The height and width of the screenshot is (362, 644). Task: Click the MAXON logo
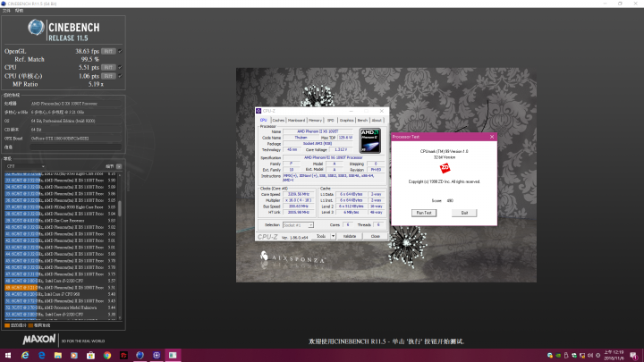(39, 340)
